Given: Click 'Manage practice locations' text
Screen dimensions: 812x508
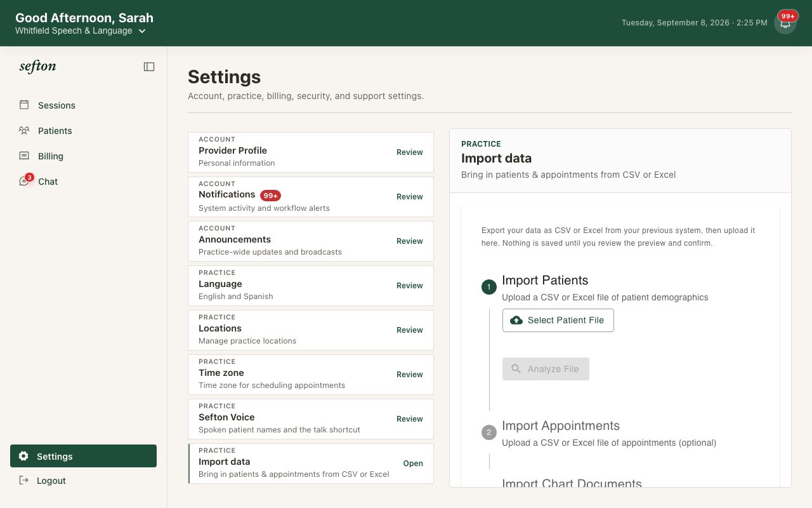Looking at the screenshot, I should 247,341.
